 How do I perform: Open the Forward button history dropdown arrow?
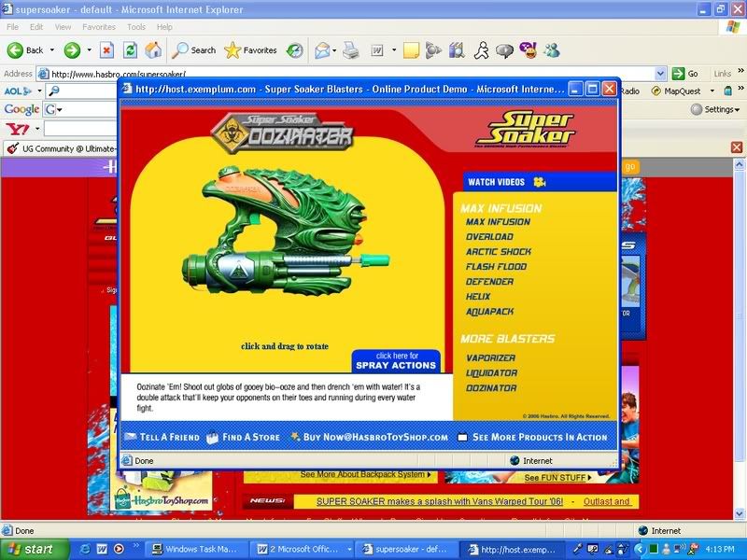pos(89,50)
